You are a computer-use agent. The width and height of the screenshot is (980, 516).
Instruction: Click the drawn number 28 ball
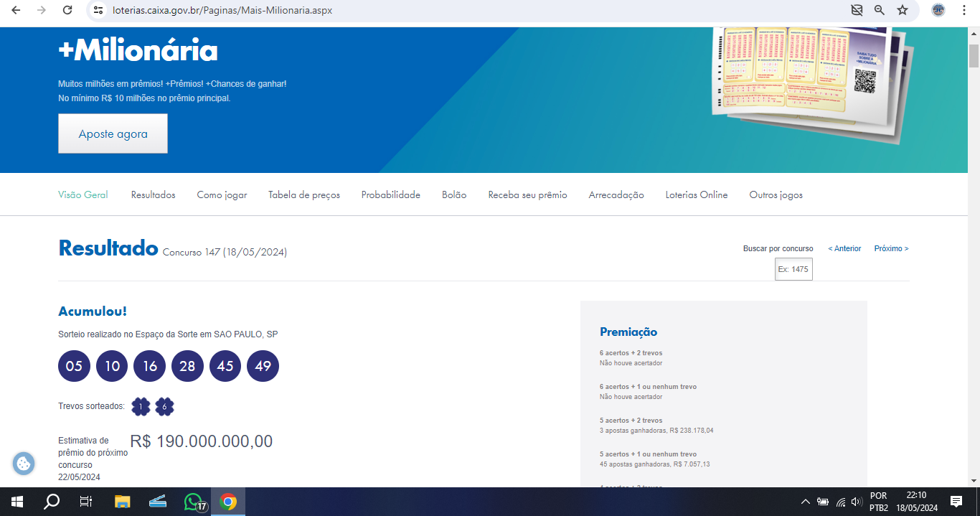pos(187,366)
